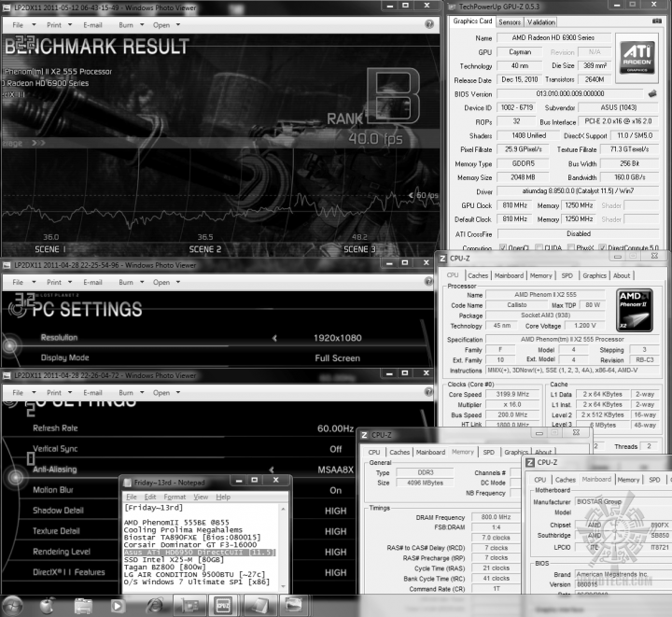Open help in the 22-26-04-72 Photo Viewer window
This screenshot has width=672, height=617.
click(428, 392)
